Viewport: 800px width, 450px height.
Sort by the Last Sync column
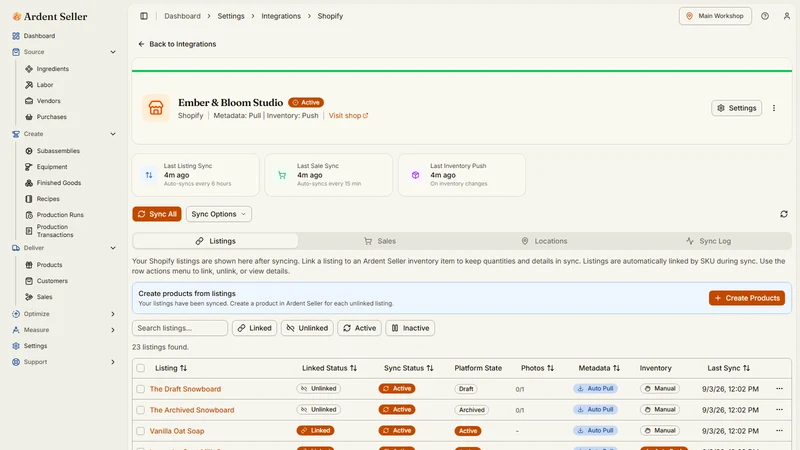coord(728,368)
